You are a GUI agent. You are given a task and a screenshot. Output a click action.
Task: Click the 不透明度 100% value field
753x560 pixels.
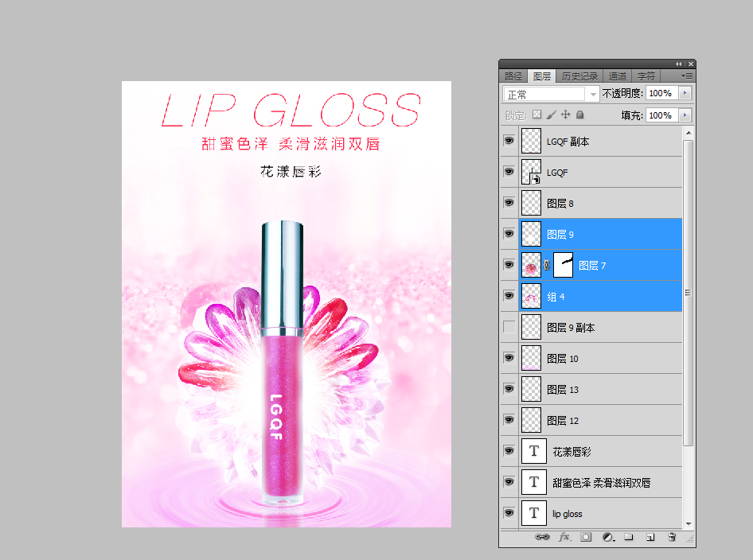tap(661, 93)
